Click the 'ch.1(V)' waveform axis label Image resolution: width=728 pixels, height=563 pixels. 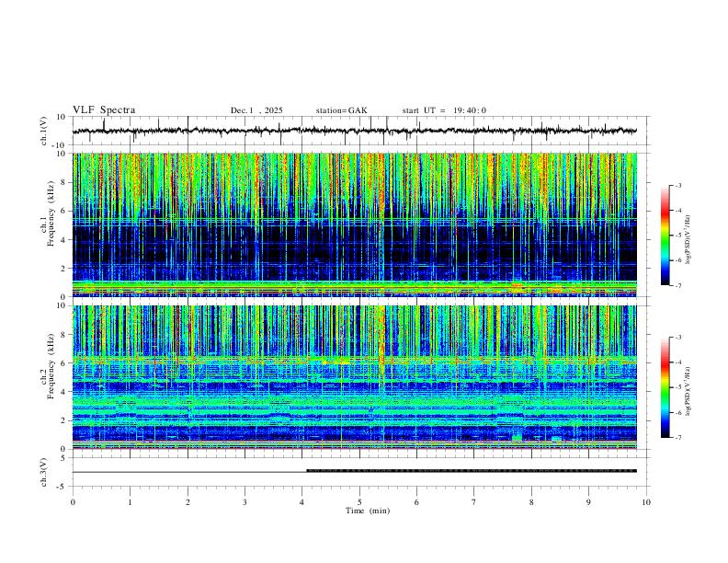point(44,131)
